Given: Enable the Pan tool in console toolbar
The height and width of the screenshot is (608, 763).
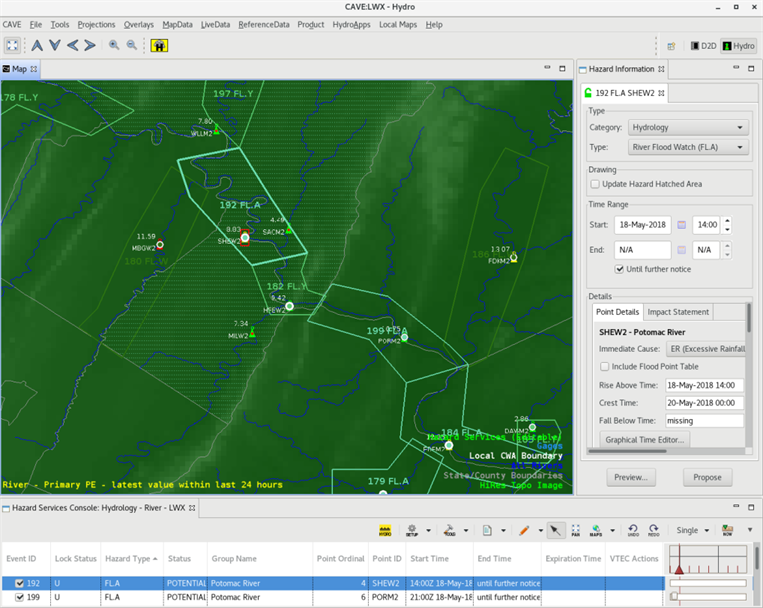Looking at the screenshot, I should tap(576, 531).
